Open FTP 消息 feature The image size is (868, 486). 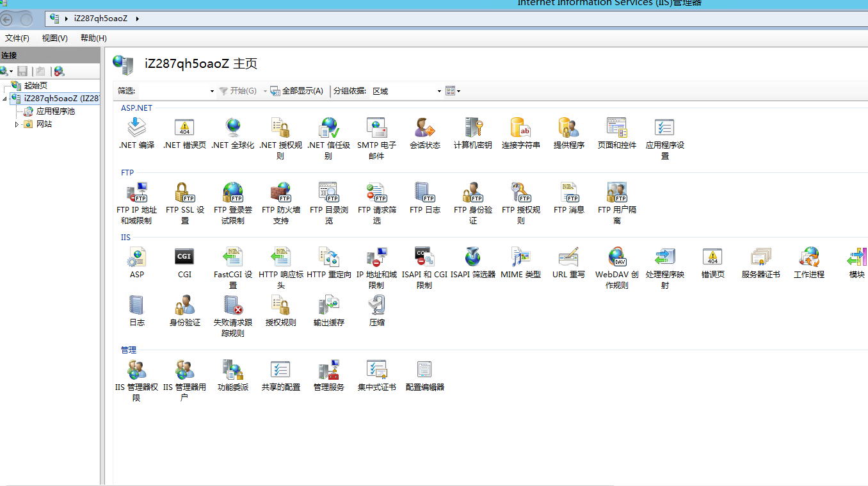tap(568, 198)
